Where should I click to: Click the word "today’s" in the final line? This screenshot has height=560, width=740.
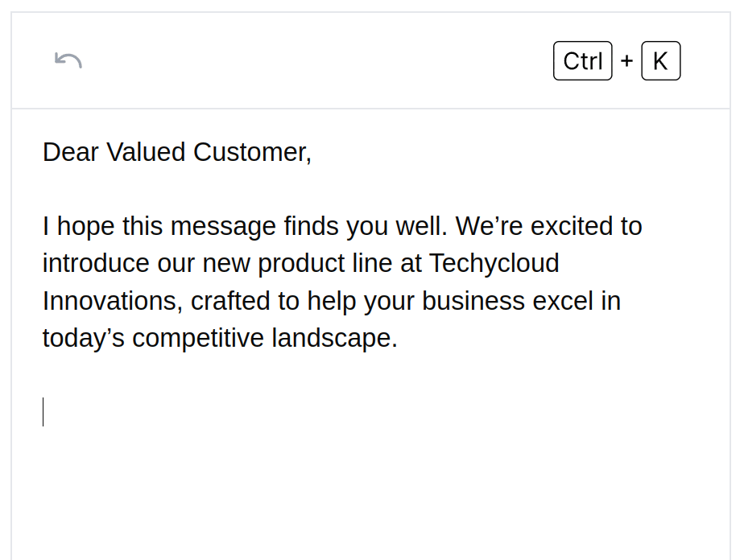point(83,338)
